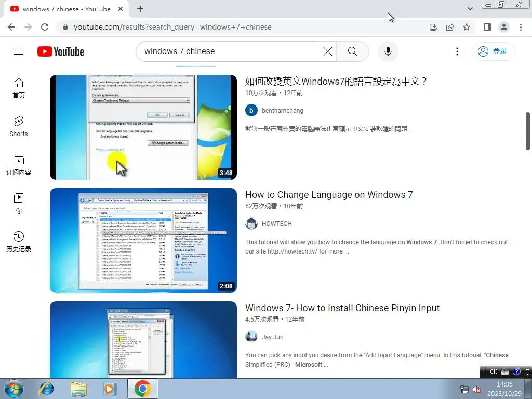This screenshot has width=532, height=399.
Task: Select the 'windows 7 chinese - YouTube' tab
Action: point(66,9)
